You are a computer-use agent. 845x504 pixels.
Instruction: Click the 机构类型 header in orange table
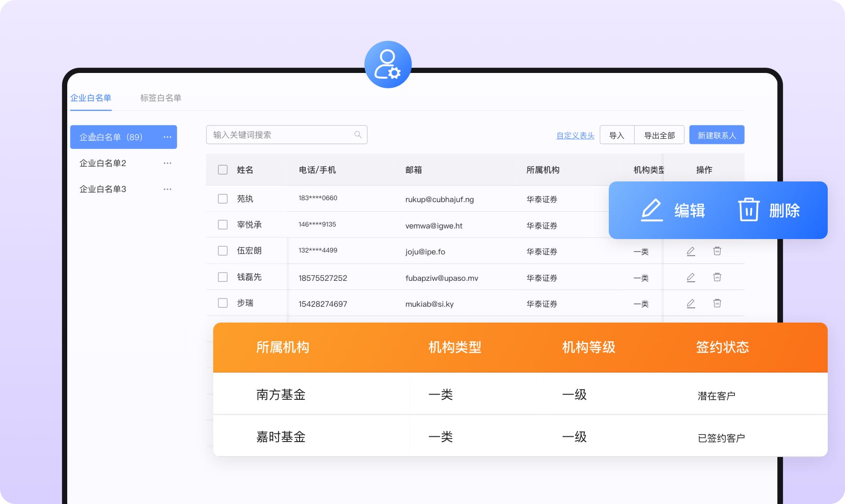(x=455, y=347)
